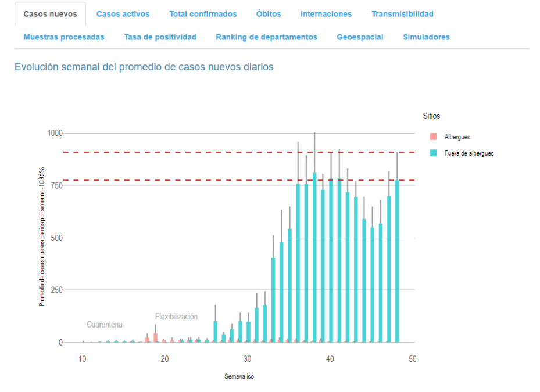This screenshot has height=392, width=540.
Task: Switch to the Total confirmados tab
Action: 203,14
